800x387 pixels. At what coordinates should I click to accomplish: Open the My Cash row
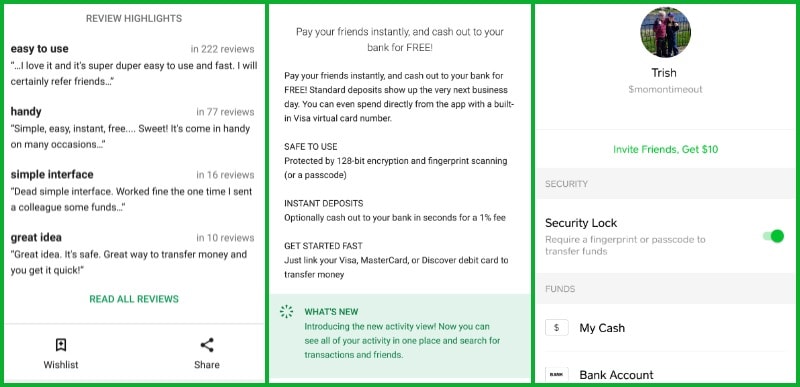(x=665, y=328)
